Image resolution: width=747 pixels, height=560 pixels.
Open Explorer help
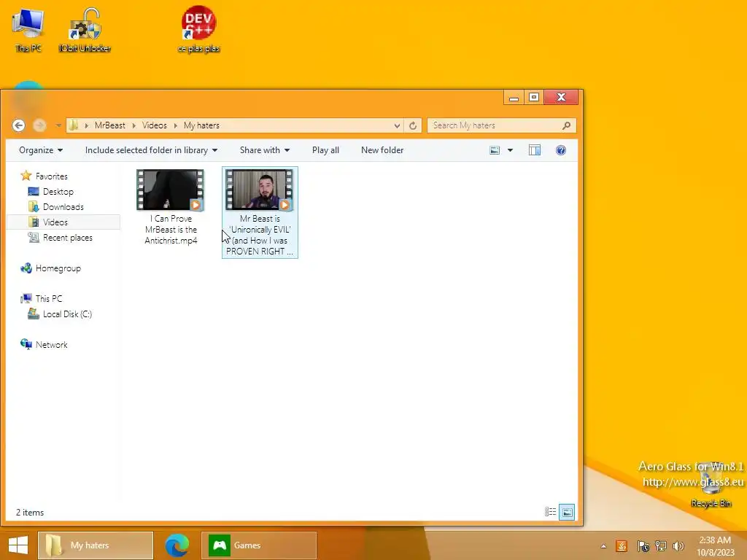tap(561, 150)
